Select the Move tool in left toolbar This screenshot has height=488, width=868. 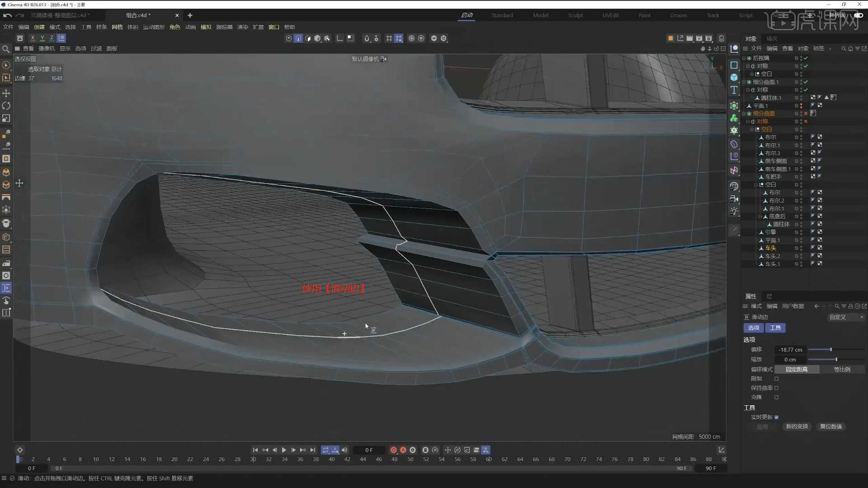tap(6, 93)
